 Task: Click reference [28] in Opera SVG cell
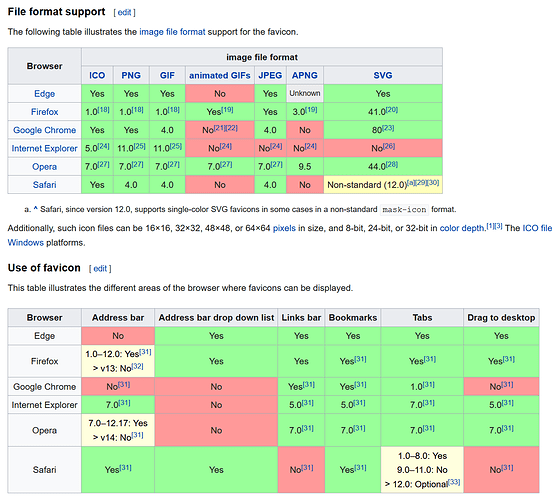point(391,164)
